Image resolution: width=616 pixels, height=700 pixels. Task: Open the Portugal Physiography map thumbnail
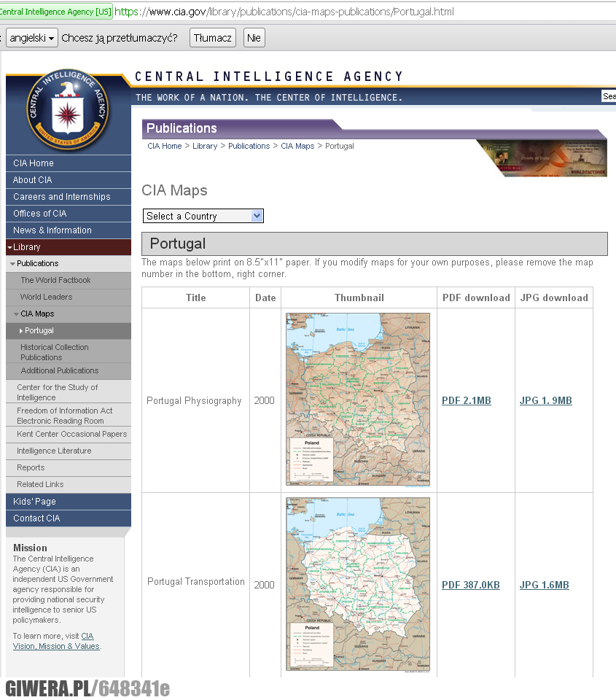pyautogui.click(x=357, y=399)
